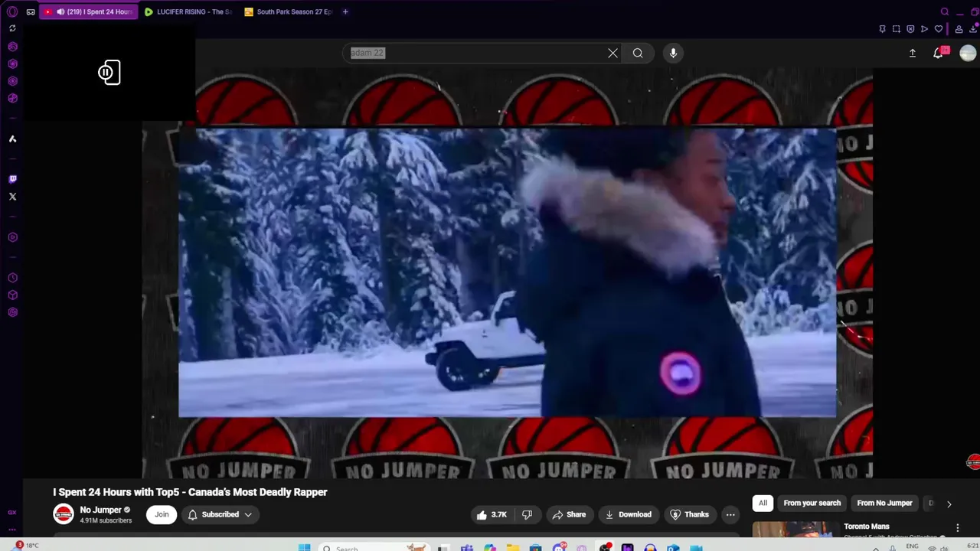980x551 pixels.
Task: Click the Download button
Action: point(628,514)
